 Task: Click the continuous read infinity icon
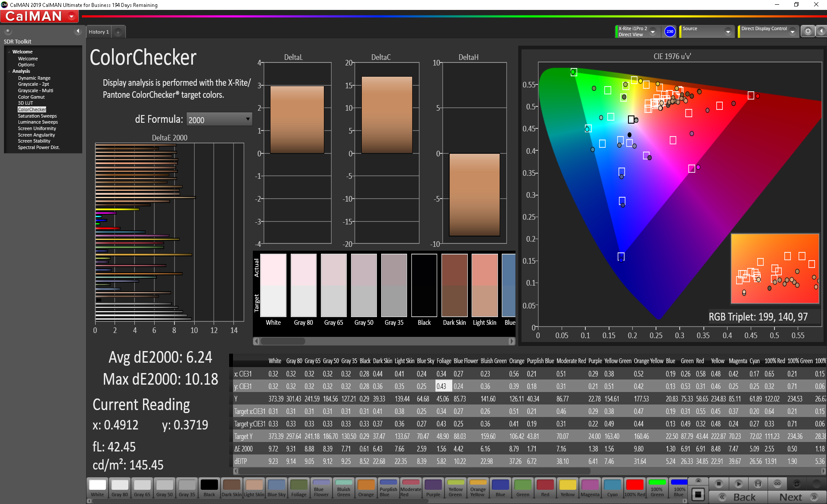777,484
